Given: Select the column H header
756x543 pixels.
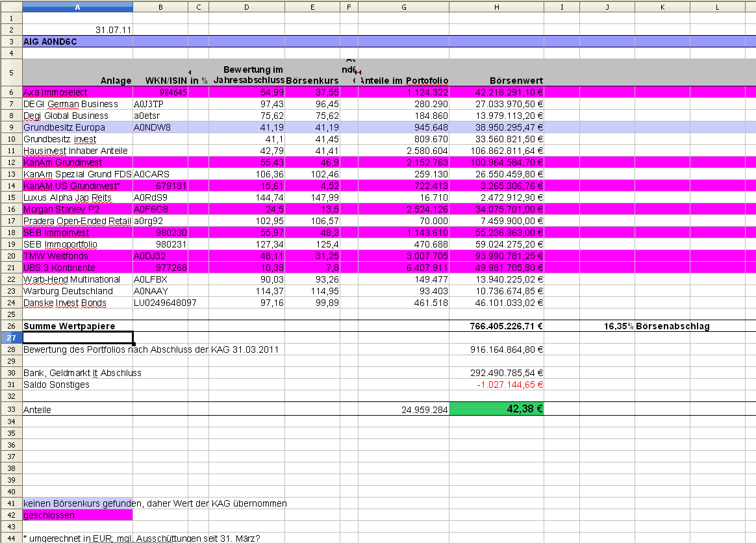Looking at the screenshot, I should pos(496,6).
